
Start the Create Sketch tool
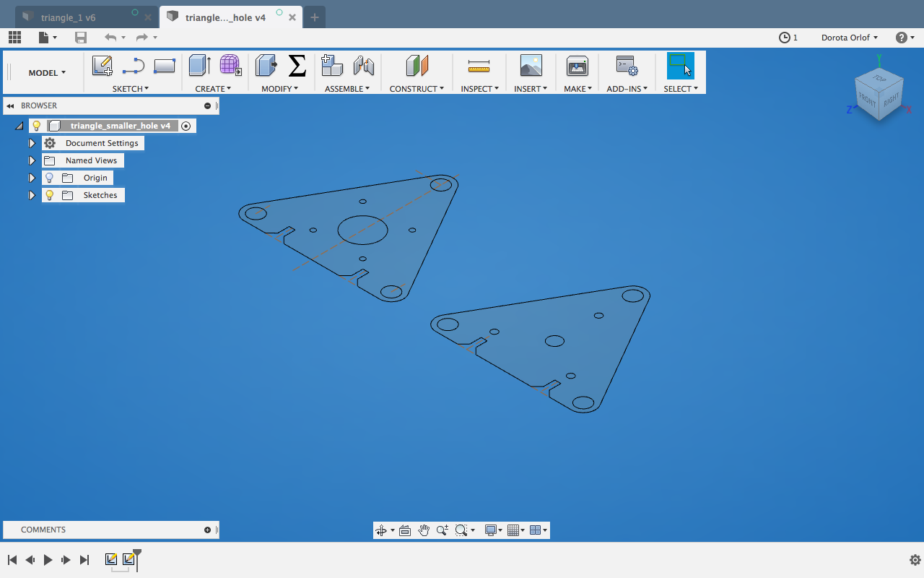click(103, 66)
